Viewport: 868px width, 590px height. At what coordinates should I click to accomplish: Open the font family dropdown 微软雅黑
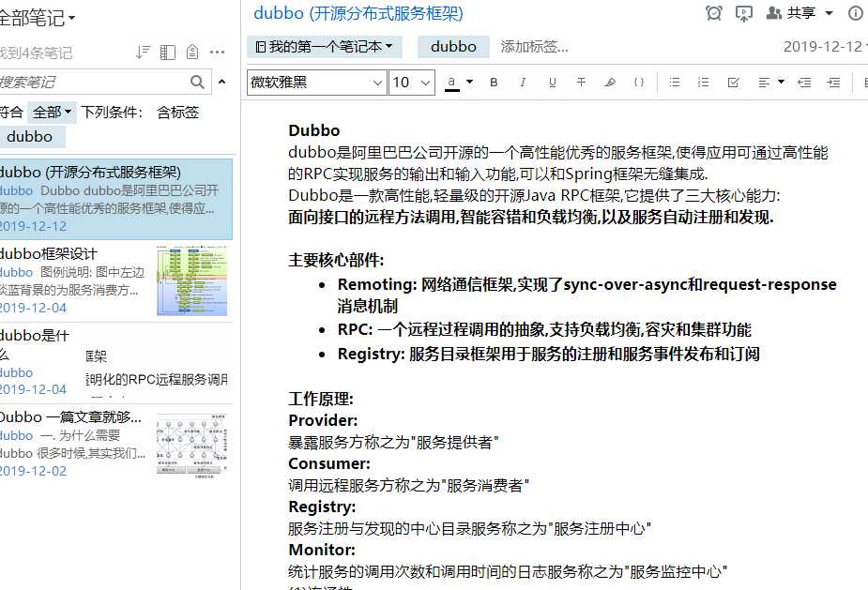316,83
